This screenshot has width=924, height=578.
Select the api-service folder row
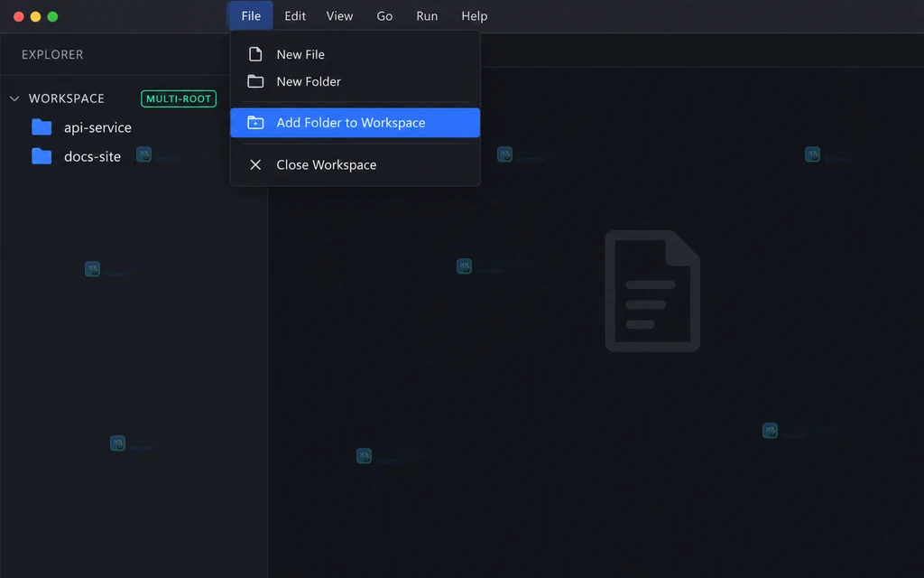click(x=134, y=127)
